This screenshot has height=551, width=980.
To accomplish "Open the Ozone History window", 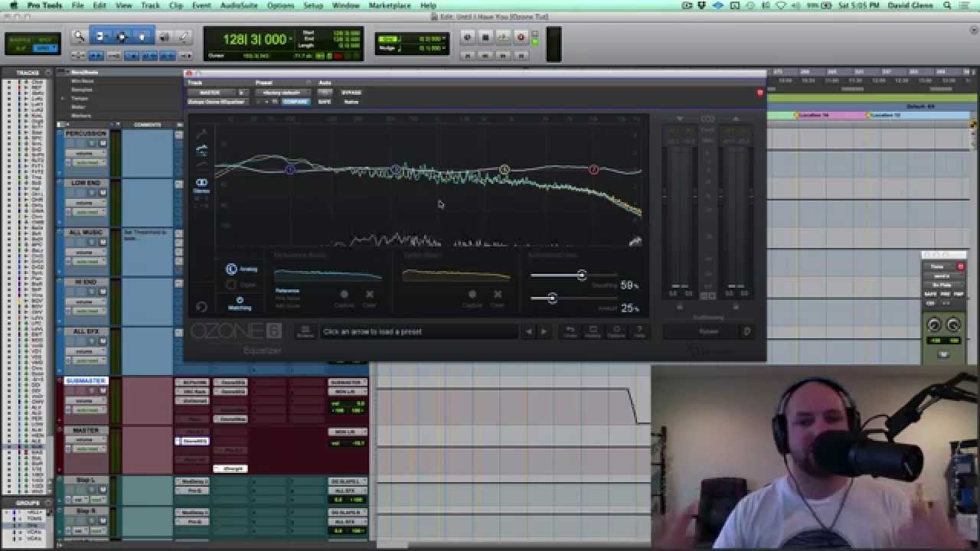I will pos(593,331).
